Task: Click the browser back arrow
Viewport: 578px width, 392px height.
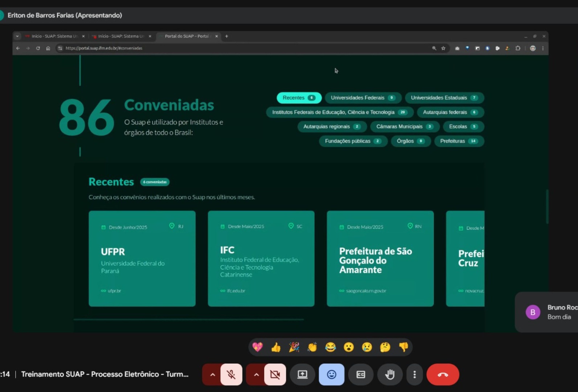Action: pyautogui.click(x=18, y=48)
